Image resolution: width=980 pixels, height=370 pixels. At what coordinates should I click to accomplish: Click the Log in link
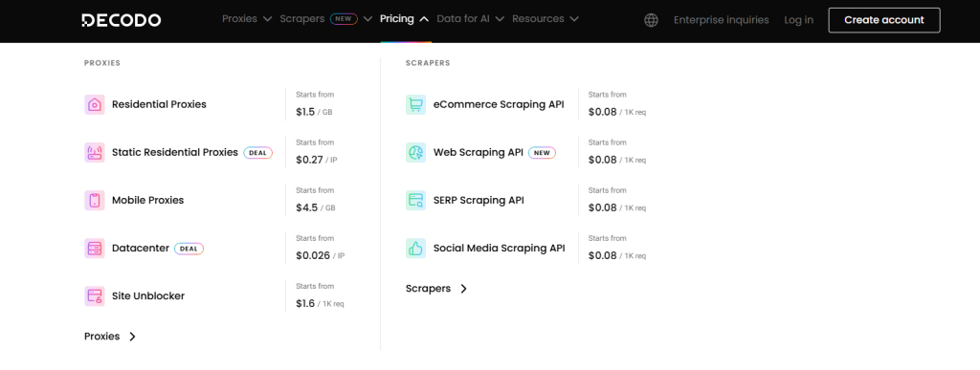(x=799, y=20)
